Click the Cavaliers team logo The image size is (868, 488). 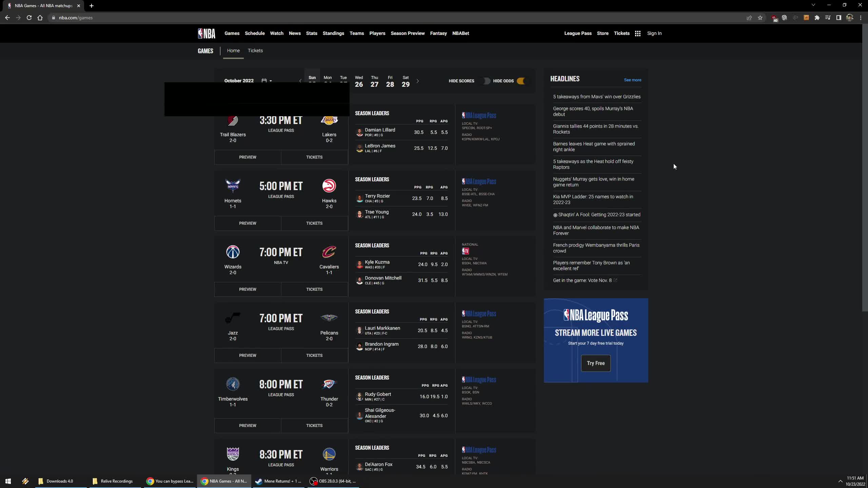[x=329, y=252]
